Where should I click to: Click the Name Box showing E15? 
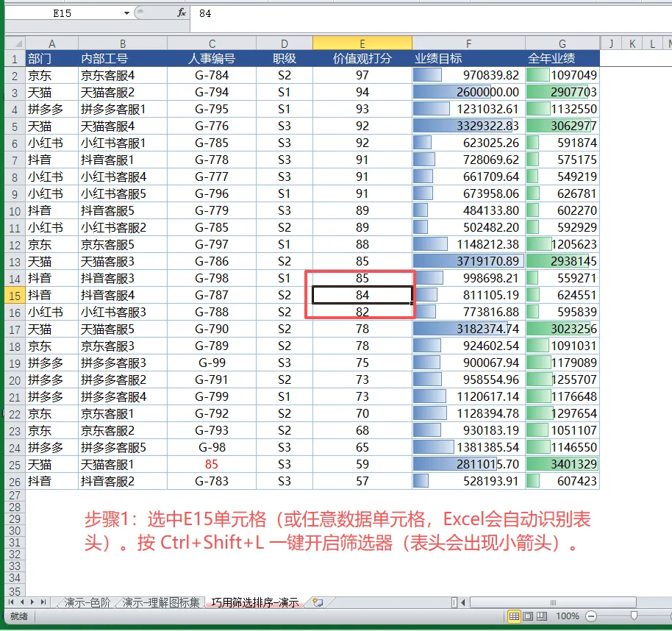[x=62, y=13]
